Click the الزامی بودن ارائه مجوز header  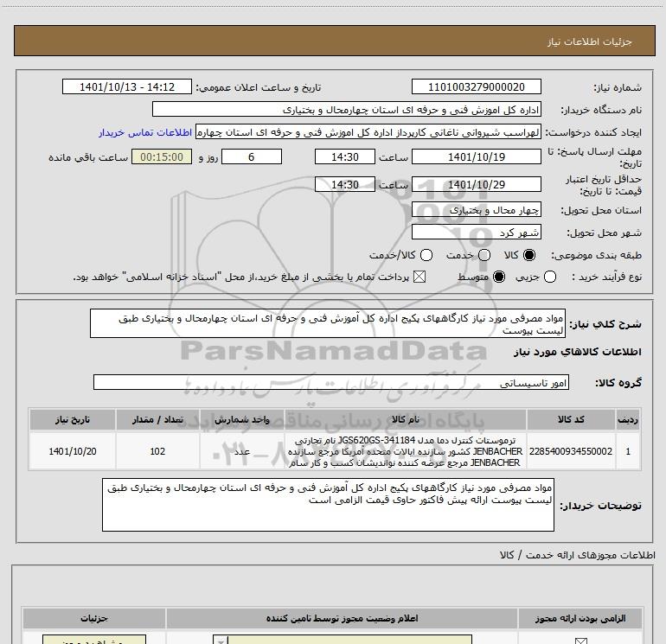580,618
